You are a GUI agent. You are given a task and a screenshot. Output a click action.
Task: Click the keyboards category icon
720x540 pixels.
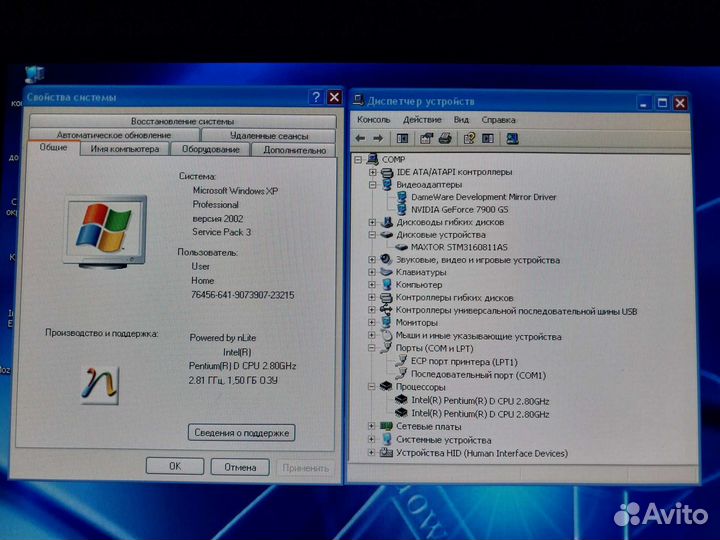click(x=386, y=272)
